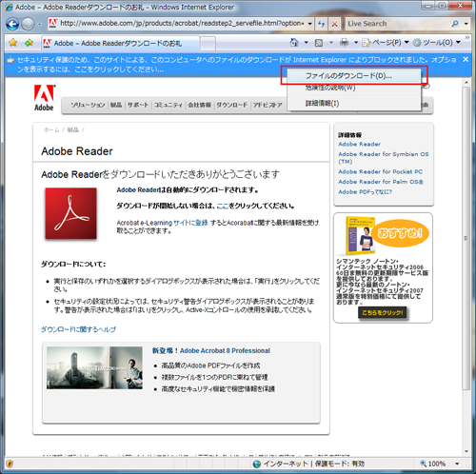
Task: Click the browser Forward arrow button
Action: [x=28, y=24]
